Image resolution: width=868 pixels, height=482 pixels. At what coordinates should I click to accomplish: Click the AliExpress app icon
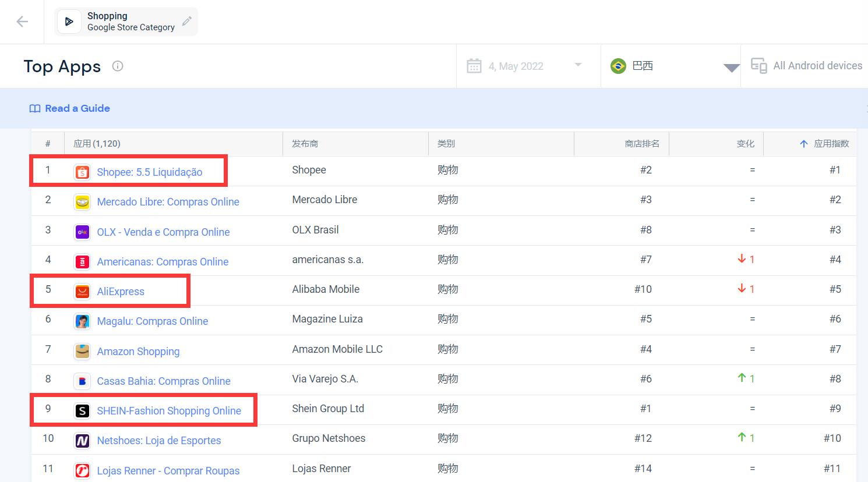tap(82, 292)
